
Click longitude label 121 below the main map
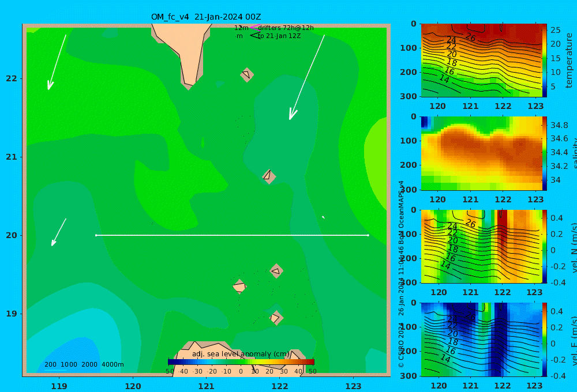click(x=206, y=386)
